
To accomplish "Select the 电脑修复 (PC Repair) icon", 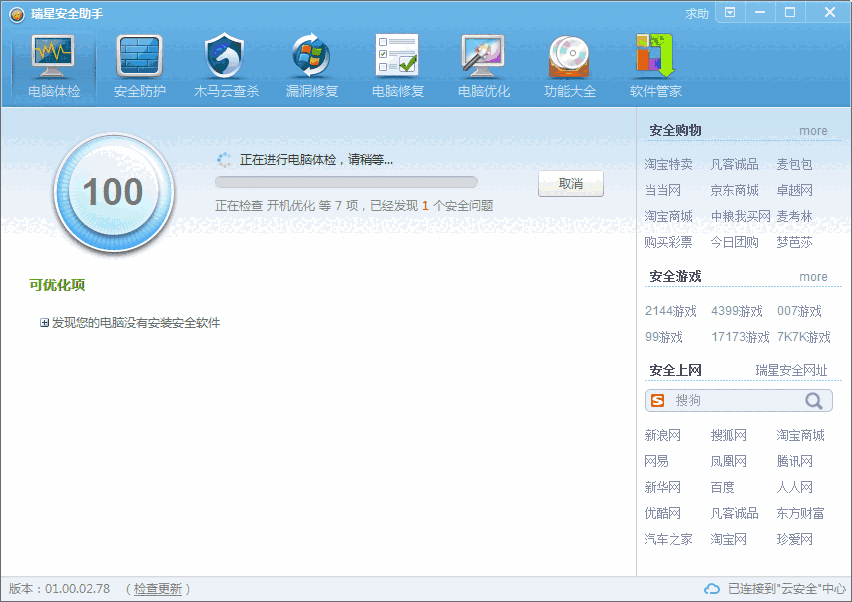I will 397,65.
